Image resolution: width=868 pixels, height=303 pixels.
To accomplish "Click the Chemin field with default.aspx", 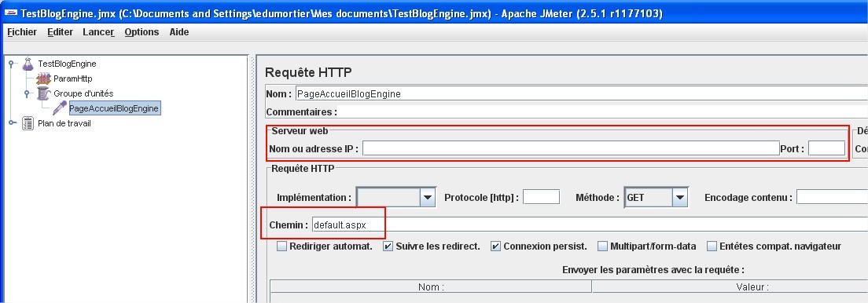I will pyautogui.click(x=590, y=225).
